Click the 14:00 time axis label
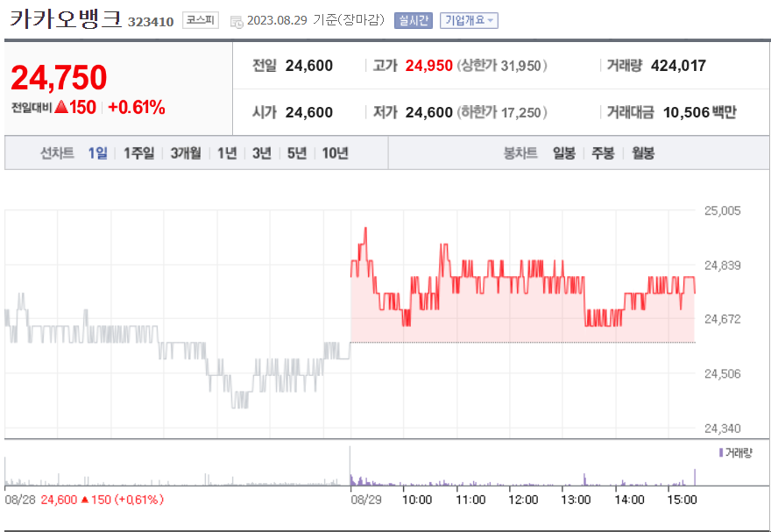The width and height of the screenshot is (771, 532). pyautogui.click(x=629, y=500)
